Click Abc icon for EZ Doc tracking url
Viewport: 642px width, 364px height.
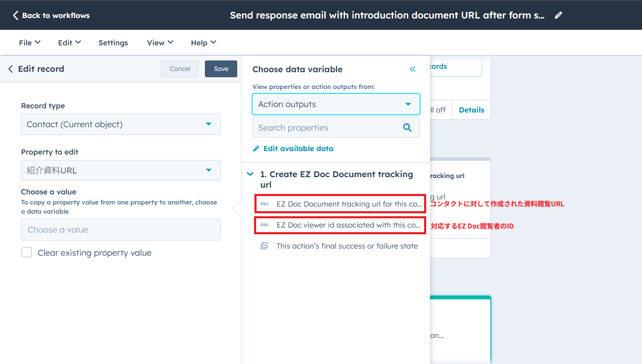pyautogui.click(x=265, y=204)
